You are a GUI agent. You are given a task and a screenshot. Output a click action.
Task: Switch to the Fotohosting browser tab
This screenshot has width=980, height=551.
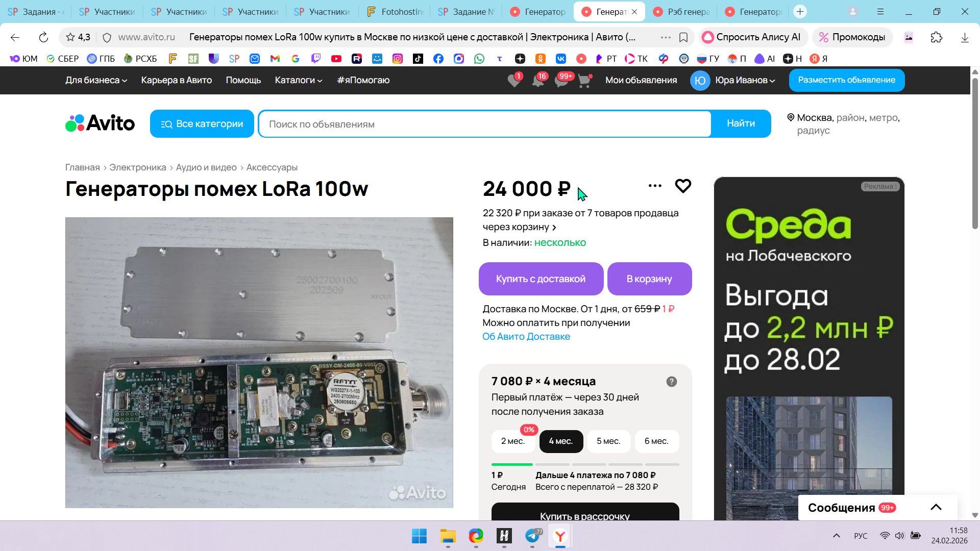395,11
